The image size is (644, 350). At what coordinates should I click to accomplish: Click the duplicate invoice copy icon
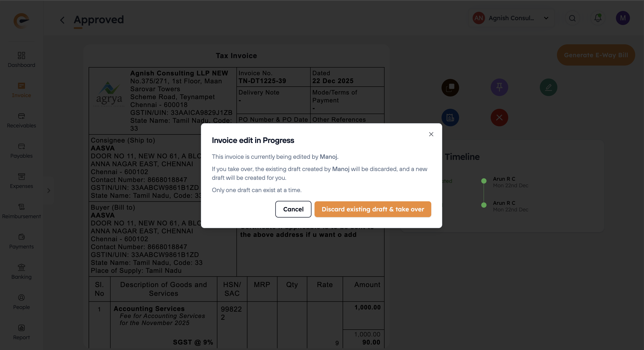(x=450, y=87)
